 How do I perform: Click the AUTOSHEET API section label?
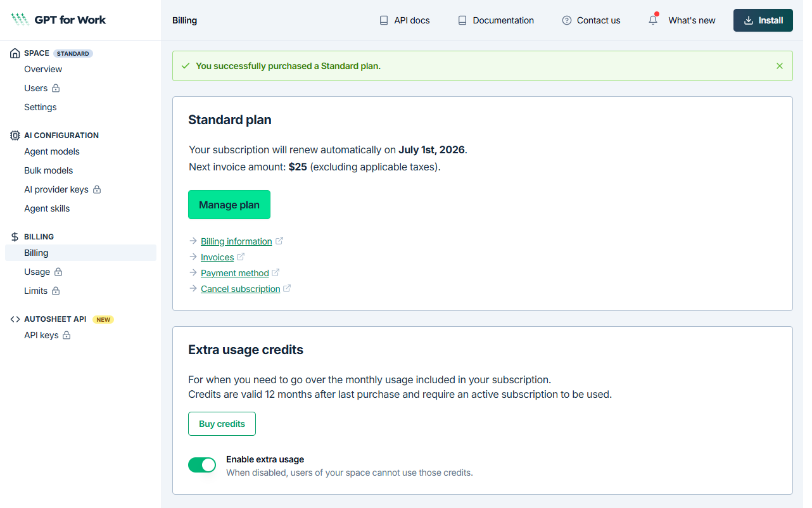(x=55, y=319)
